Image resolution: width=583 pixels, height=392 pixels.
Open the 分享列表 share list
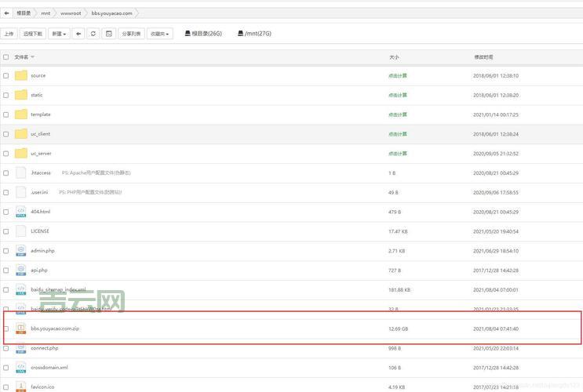[131, 34]
